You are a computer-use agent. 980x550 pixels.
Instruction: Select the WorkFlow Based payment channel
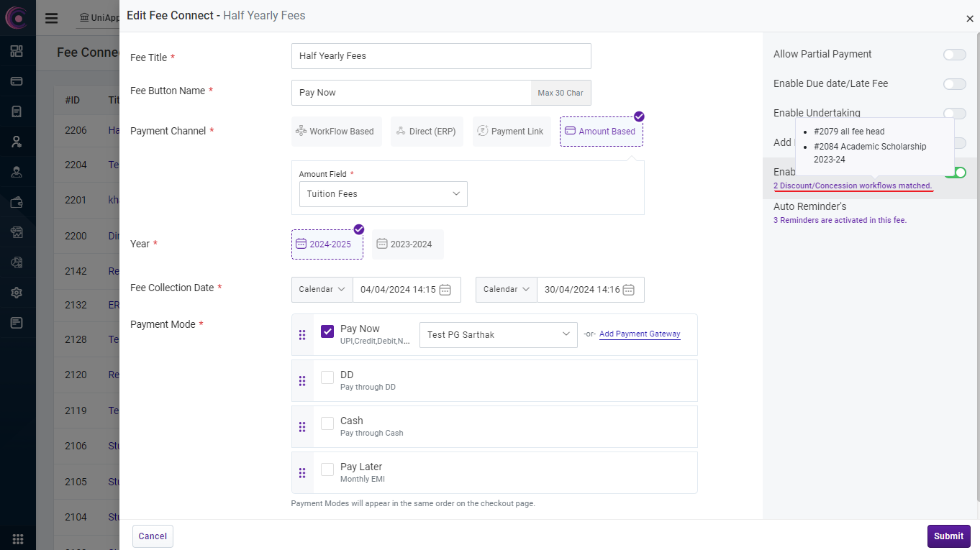335,132
